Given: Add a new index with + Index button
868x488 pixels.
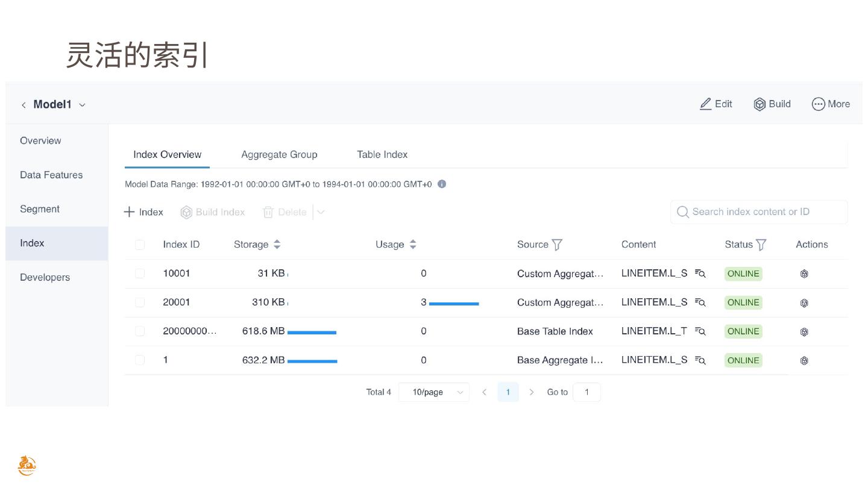Looking at the screenshot, I should click(x=143, y=212).
